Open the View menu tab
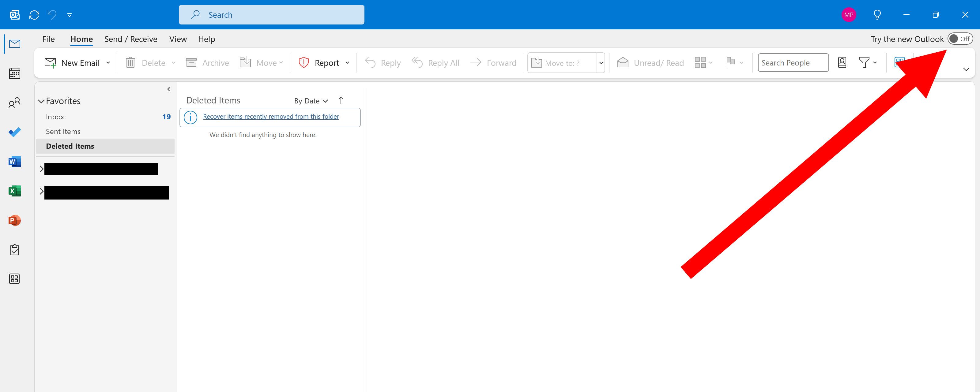Screen dimensions: 980x392 (x=178, y=38)
